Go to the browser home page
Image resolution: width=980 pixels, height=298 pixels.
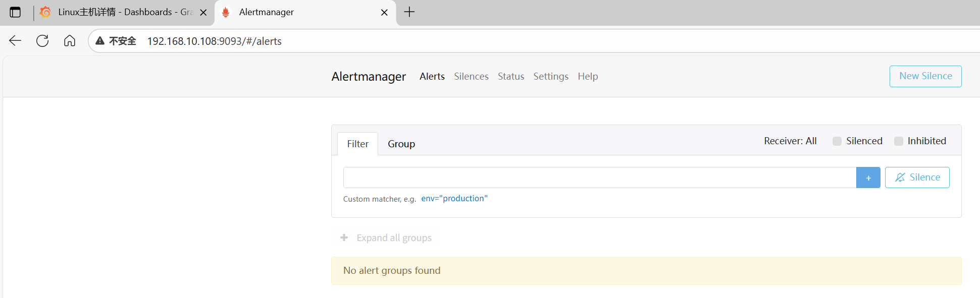coord(70,41)
